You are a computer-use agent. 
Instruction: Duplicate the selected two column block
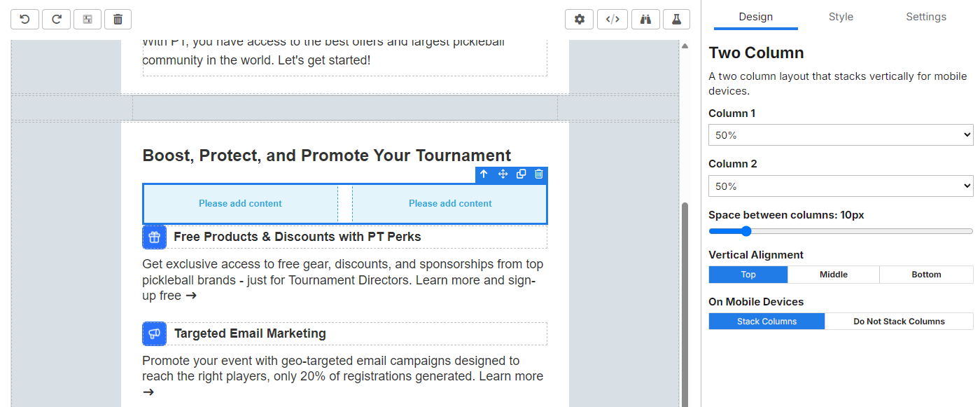521,174
